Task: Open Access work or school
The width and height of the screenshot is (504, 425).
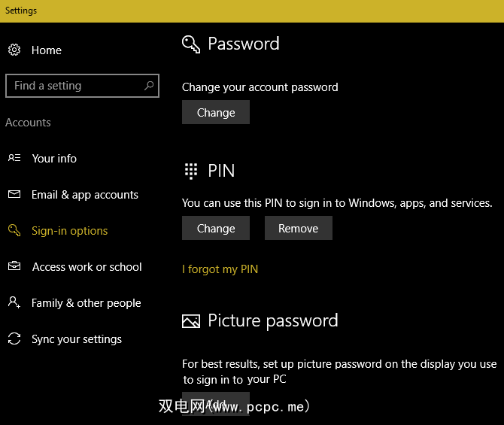Action: (87, 267)
